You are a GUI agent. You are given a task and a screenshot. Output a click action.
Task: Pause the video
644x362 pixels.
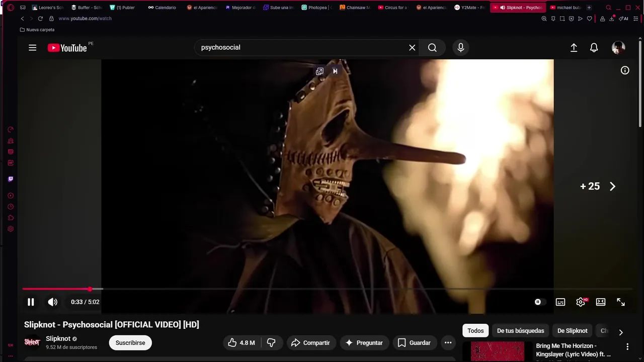pyautogui.click(x=31, y=302)
